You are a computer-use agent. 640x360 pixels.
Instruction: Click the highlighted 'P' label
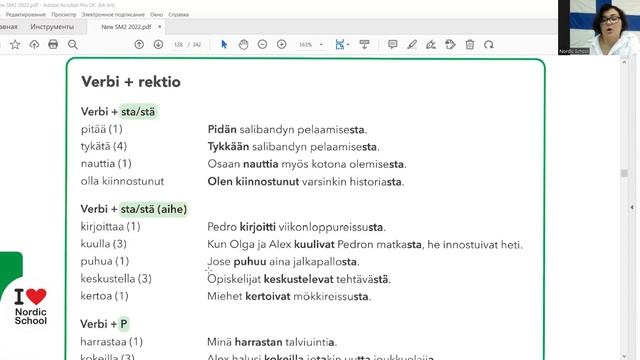tap(124, 324)
